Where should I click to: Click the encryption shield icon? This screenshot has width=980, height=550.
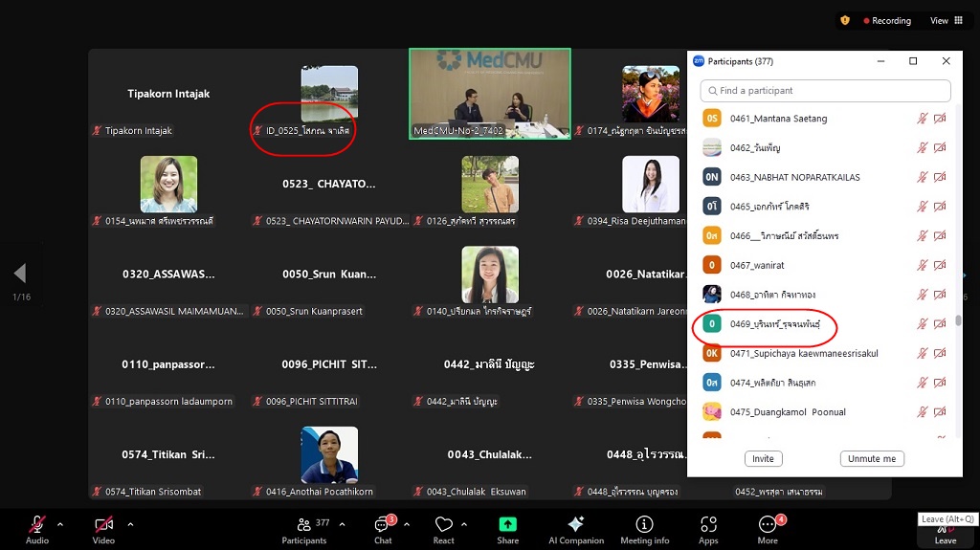point(845,21)
